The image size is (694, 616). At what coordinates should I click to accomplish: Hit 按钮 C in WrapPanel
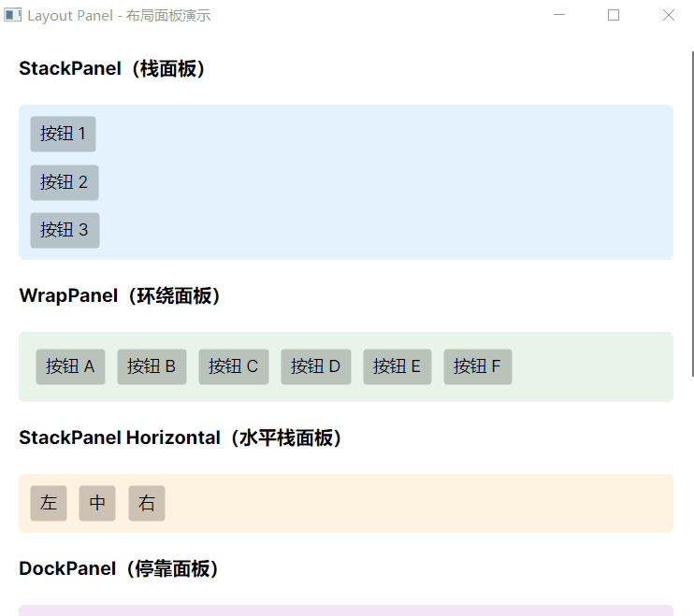[x=233, y=366]
